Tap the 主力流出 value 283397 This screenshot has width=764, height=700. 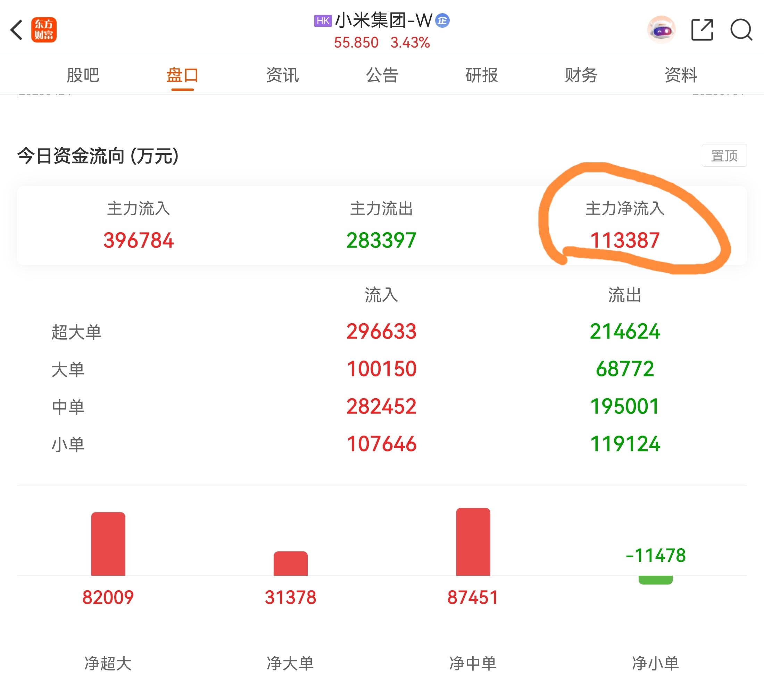(382, 240)
